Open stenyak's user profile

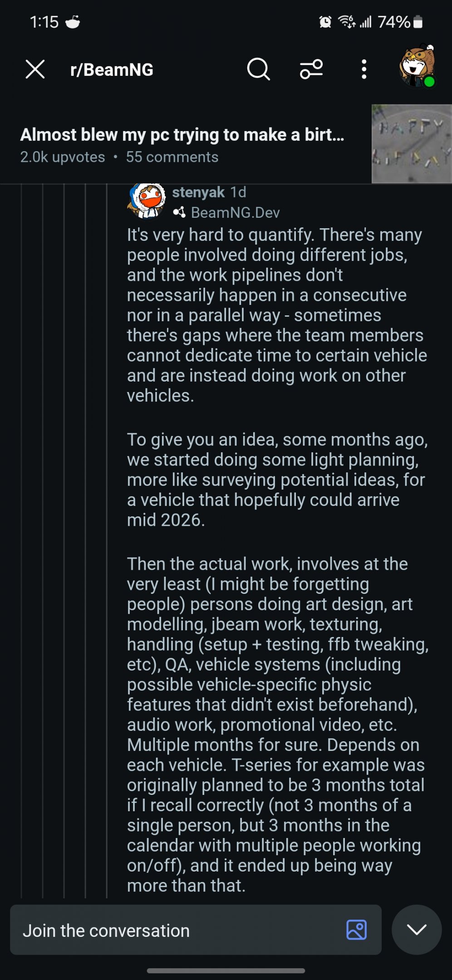[198, 192]
